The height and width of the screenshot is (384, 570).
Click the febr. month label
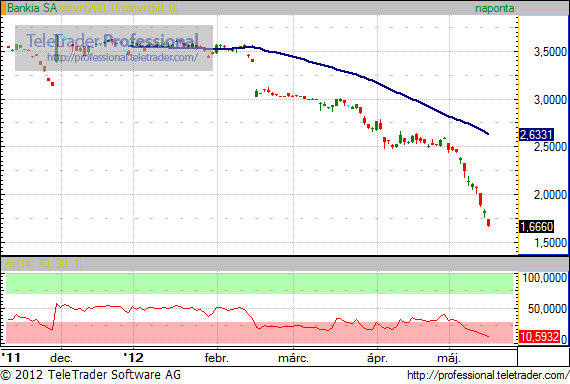217,358
